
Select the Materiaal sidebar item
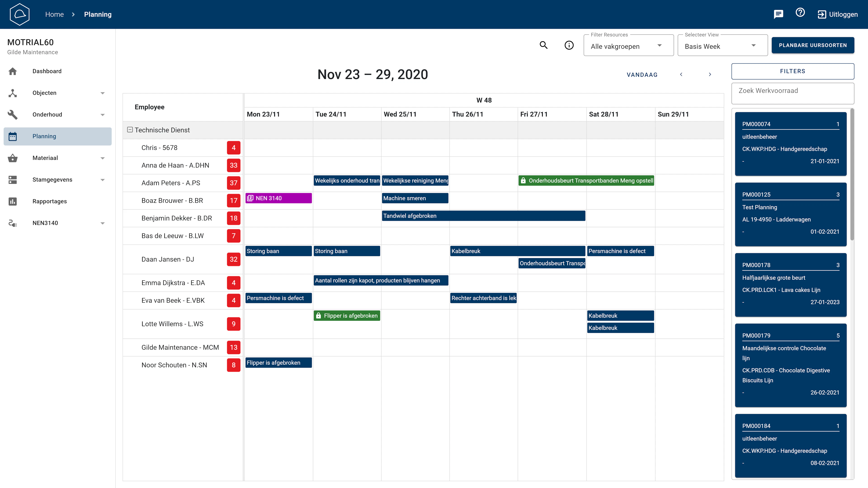[45, 158]
